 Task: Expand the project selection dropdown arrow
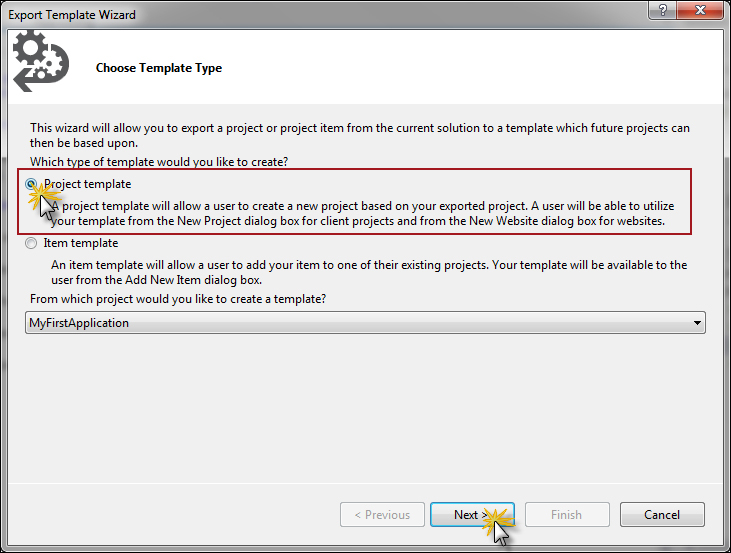pos(696,323)
